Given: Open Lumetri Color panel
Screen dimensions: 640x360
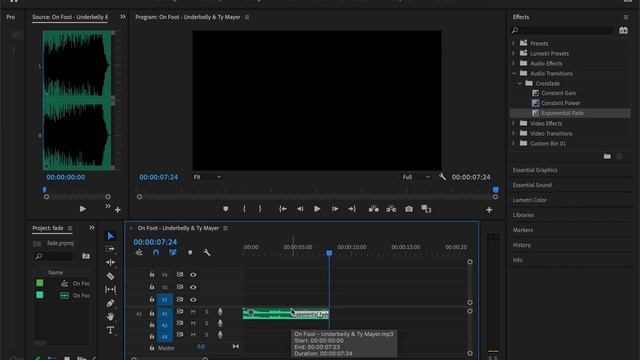Looking at the screenshot, I should (x=530, y=200).
